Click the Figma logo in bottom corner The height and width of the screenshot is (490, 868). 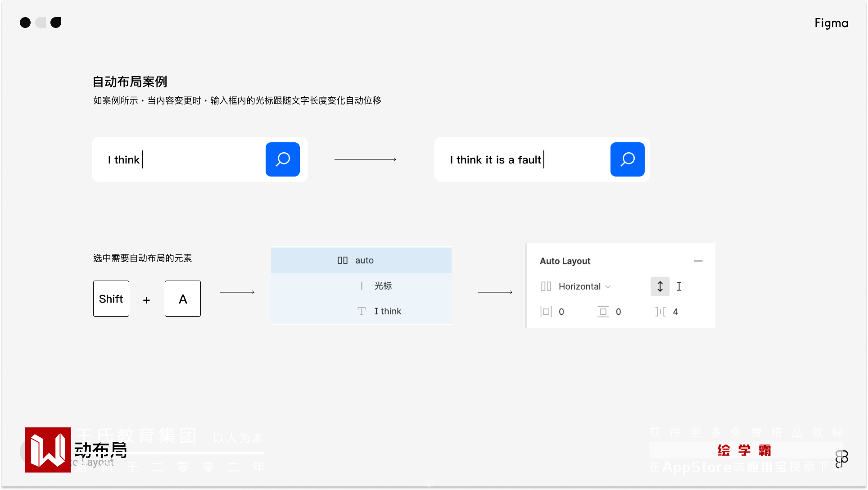pos(841,458)
